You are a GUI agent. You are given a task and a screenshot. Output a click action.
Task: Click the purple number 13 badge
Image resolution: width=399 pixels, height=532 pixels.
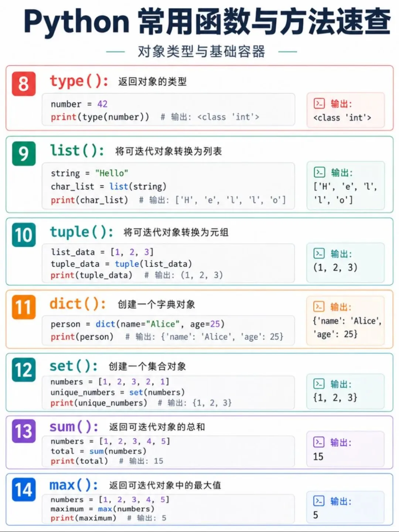pyautogui.click(x=24, y=431)
